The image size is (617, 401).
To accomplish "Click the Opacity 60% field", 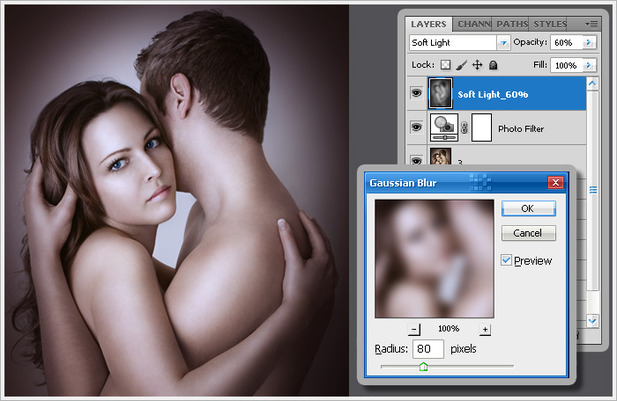I will coord(566,43).
